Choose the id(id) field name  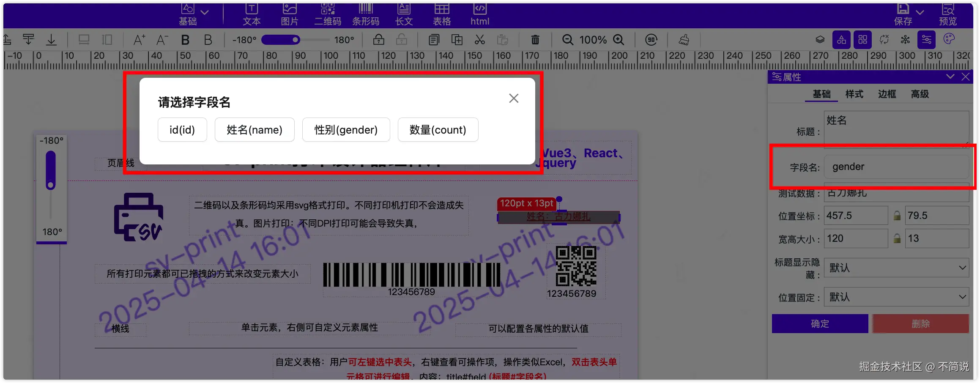click(182, 130)
